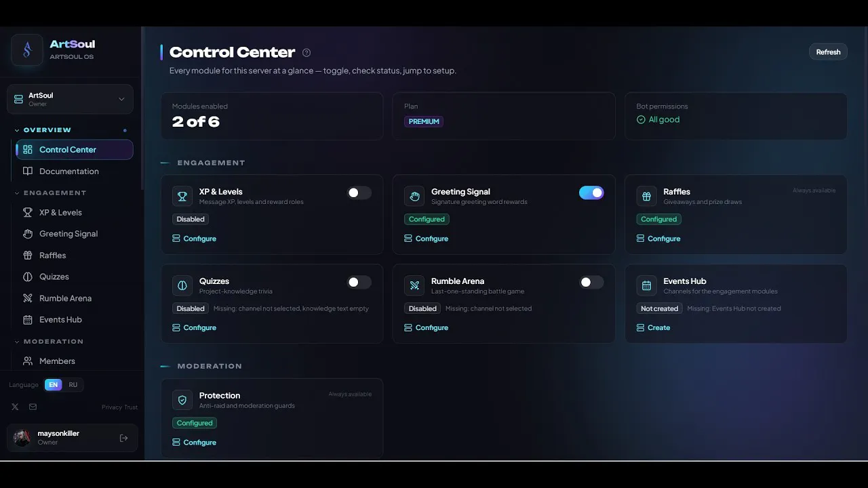Collapse the ENGAGEMENT group in main panel
868x488 pixels.
click(203, 163)
